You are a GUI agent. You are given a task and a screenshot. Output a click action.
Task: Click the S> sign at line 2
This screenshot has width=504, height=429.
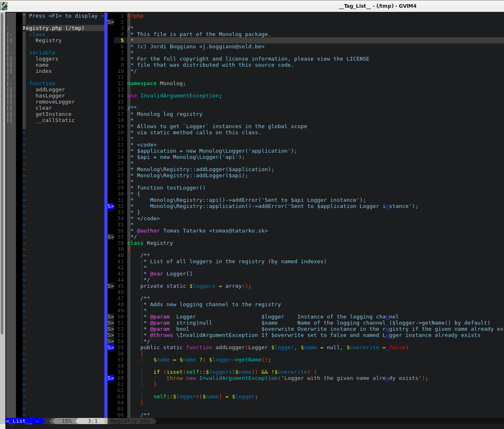coord(110,22)
